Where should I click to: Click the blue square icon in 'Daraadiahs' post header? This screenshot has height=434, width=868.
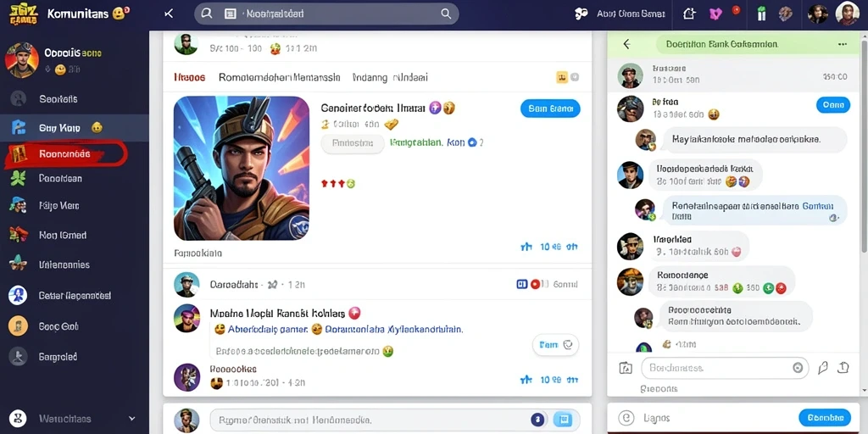pos(521,284)
